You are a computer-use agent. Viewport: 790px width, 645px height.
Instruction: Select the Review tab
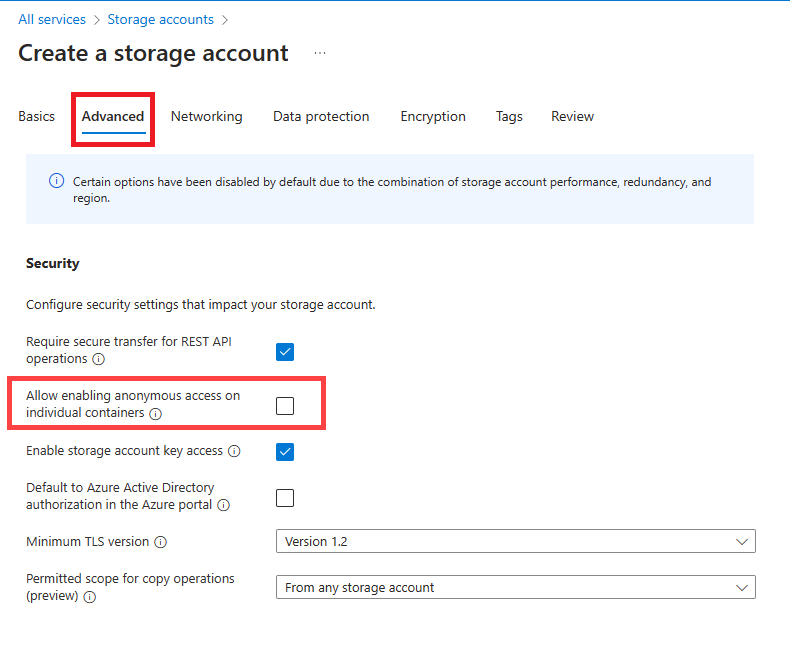click(572, 117)
